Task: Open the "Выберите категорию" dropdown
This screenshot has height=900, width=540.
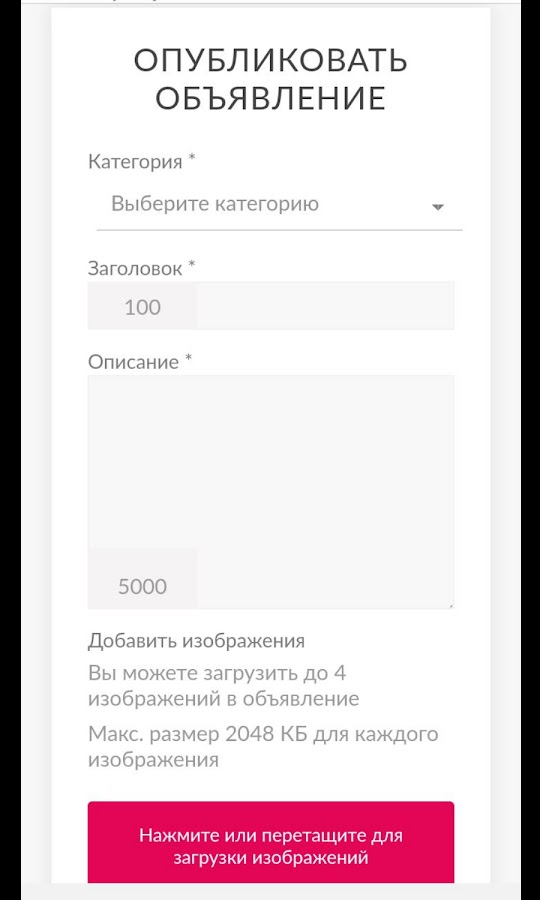Action: [x=279, y=205]
